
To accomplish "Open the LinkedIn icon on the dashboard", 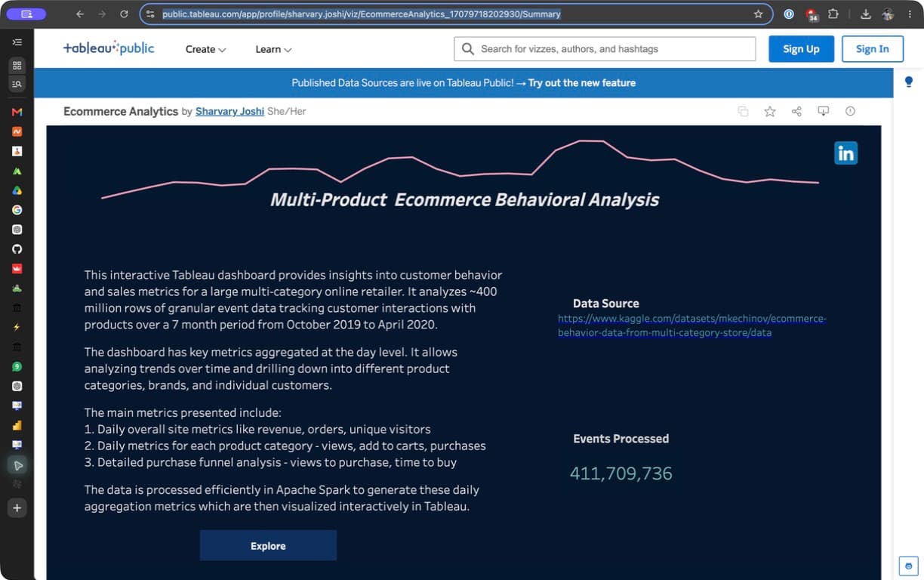I will [845, 153].
